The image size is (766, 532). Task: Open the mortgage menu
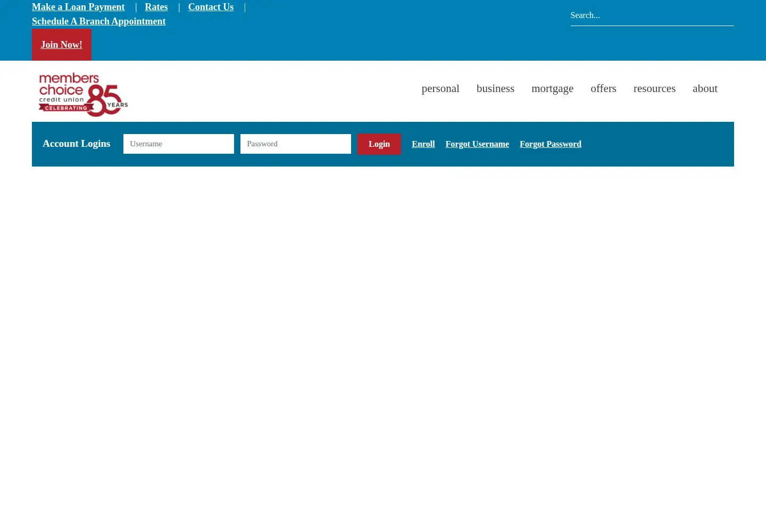552,88
